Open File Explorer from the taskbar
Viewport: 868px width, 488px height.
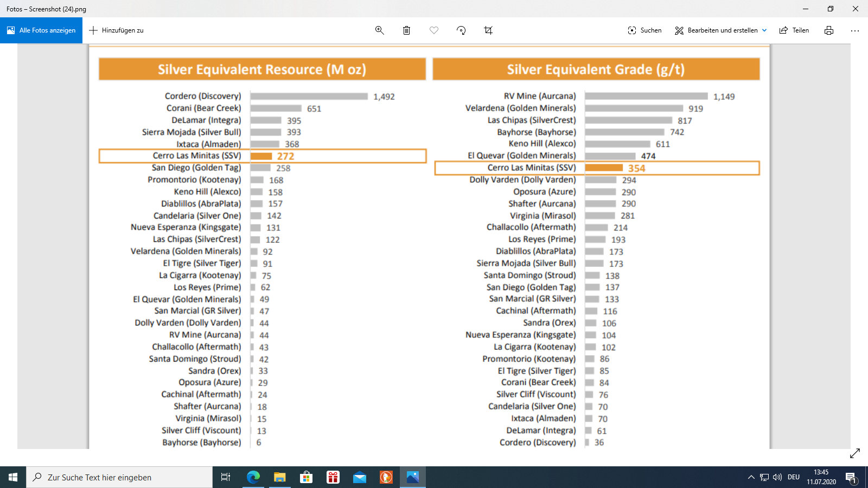pos(279,477)
